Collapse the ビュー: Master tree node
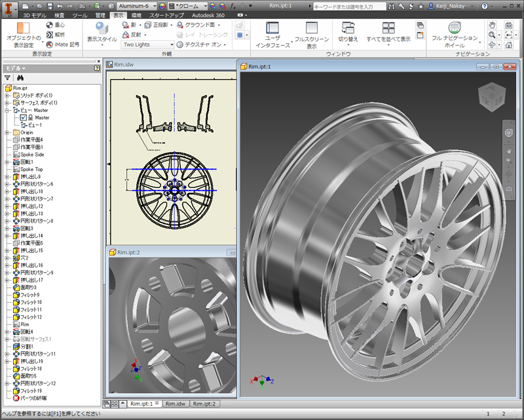The height and width of the screenshot is (420, 524). [x=7, y=110]
